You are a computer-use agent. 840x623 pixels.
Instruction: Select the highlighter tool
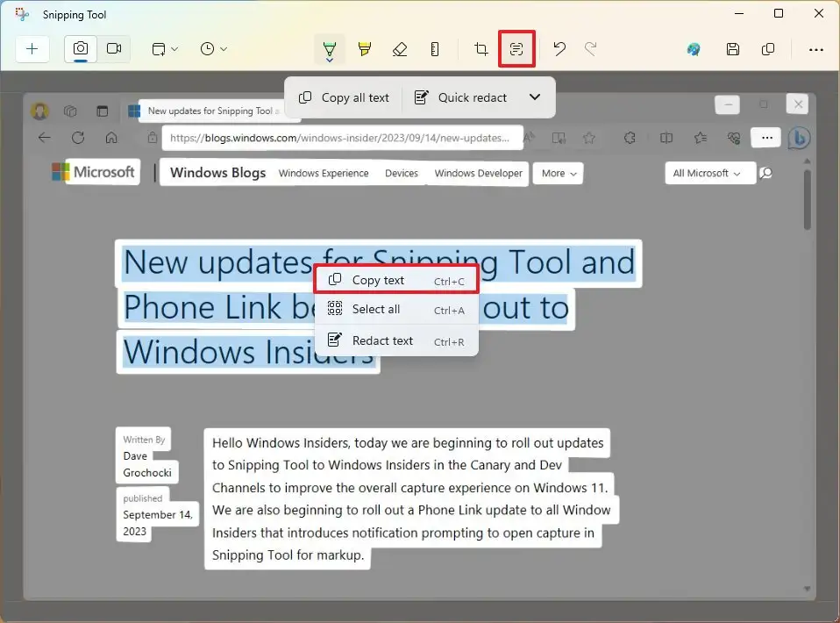tap(365, 49)
